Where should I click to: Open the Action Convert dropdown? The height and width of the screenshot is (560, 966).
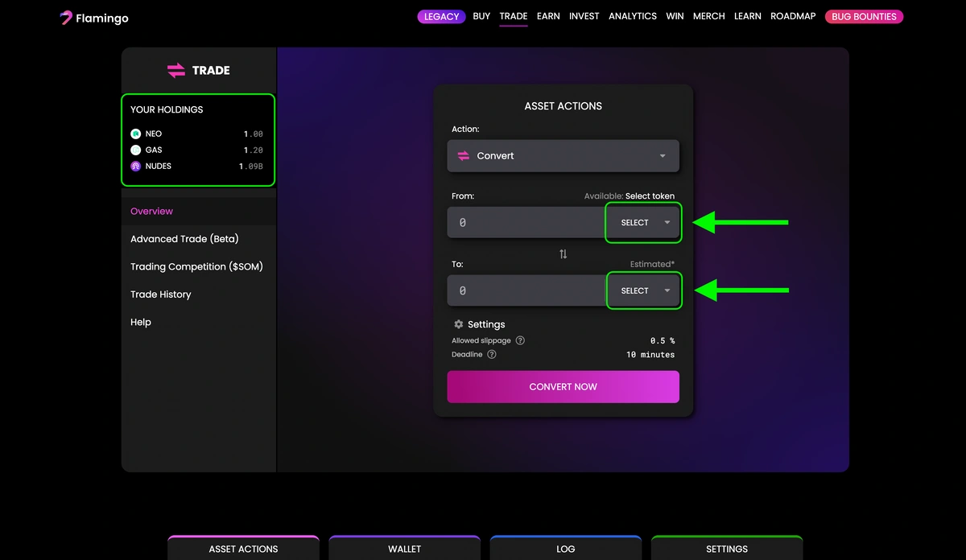(563, 156)
